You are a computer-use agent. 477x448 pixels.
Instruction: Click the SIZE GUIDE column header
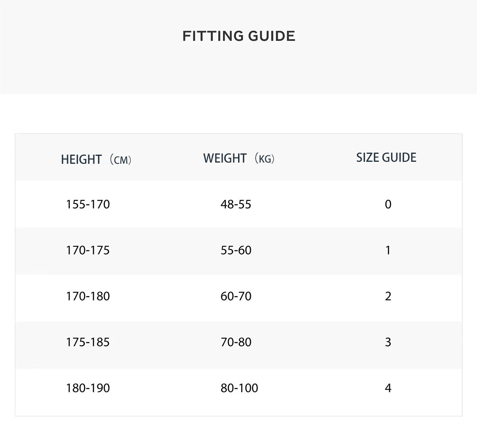[x=386, y=157]
